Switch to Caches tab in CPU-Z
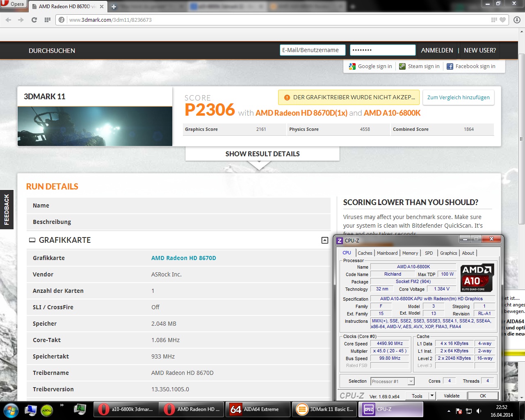The height and width of the screenshot is (420, 525). pyautogui.click(x=365, y=253)
